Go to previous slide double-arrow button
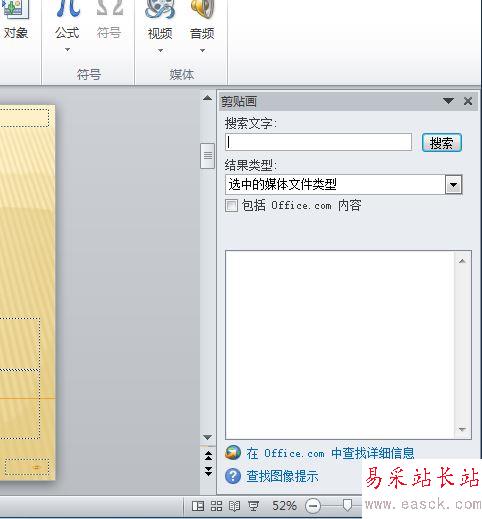Viewport: 482px width, 519px height. pyautogui.click(x=208, y=455)
